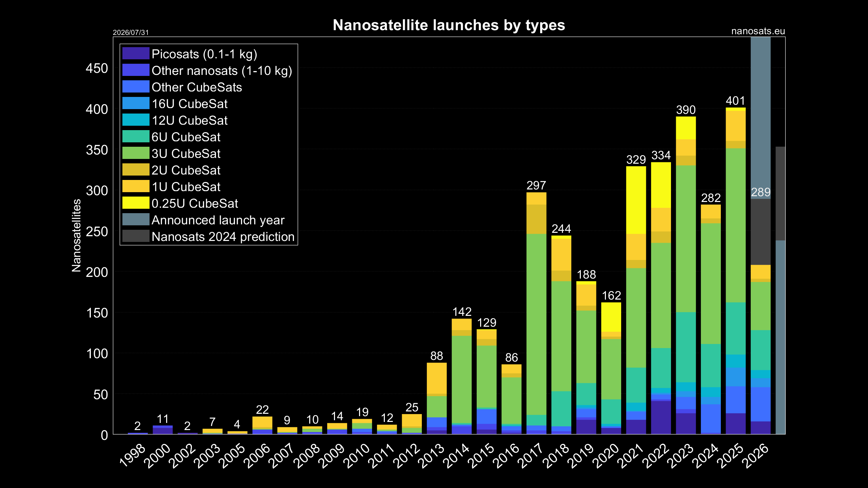Click the dark gray prediction segment of the 2026 bar
Screen dimensions: 868x488
tap(761, 232)
